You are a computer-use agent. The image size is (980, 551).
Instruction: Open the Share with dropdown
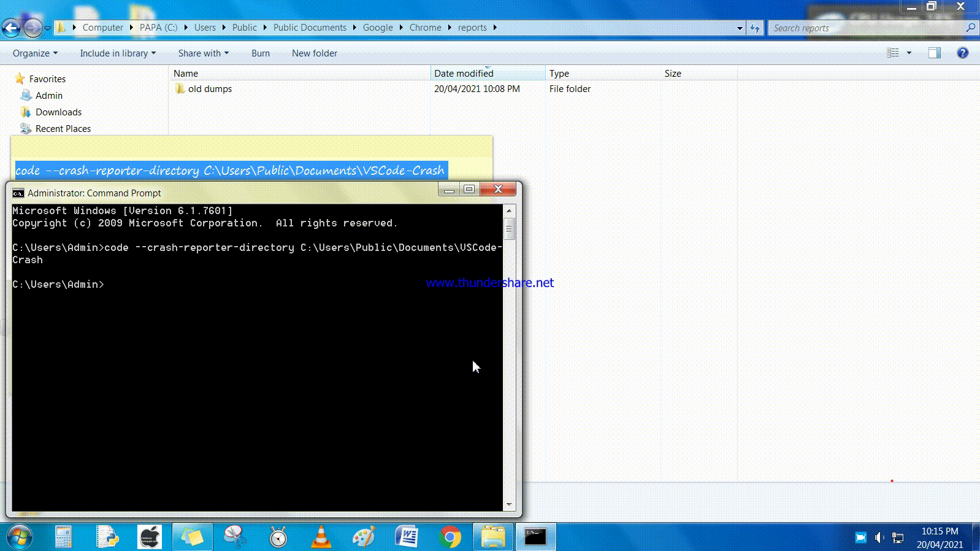(x=203, y=53)
